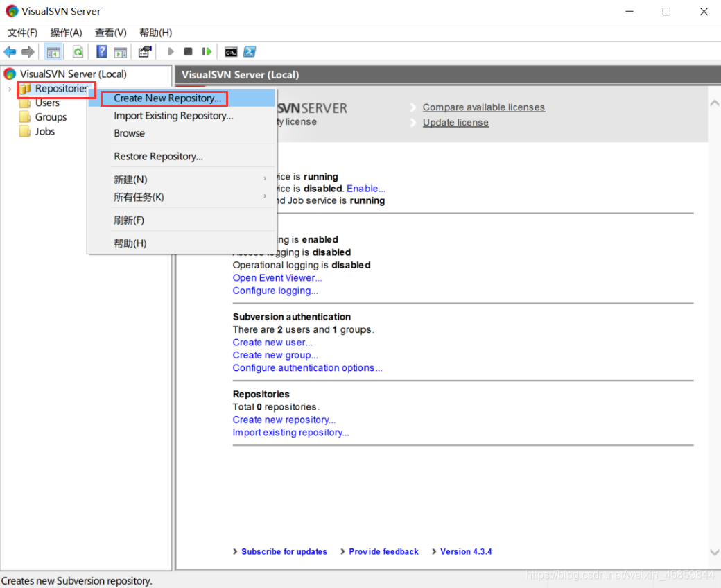
Task: Open 新建(N) in the context menu
Action: [x=182, y=180]
